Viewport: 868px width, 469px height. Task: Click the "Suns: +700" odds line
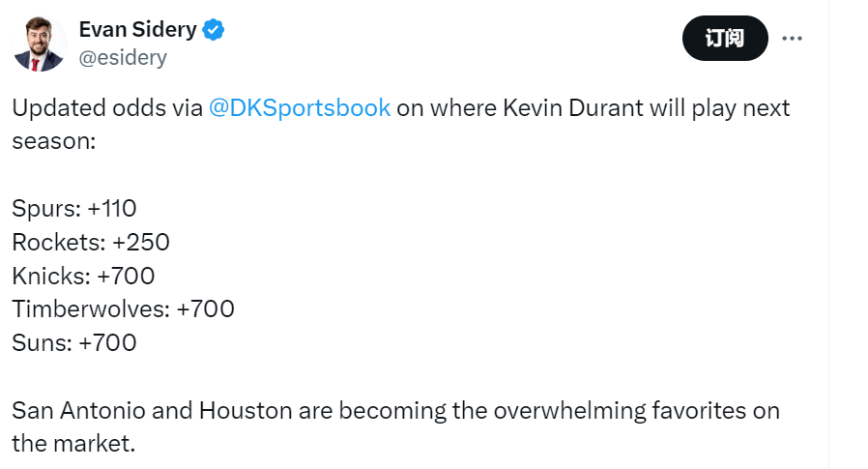coord(74,342)
